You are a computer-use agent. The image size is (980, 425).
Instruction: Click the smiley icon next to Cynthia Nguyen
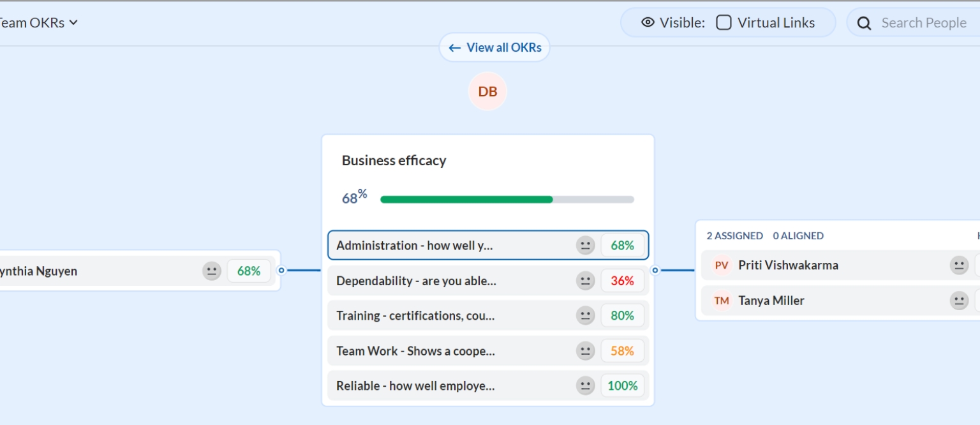[x=212, y=271]
